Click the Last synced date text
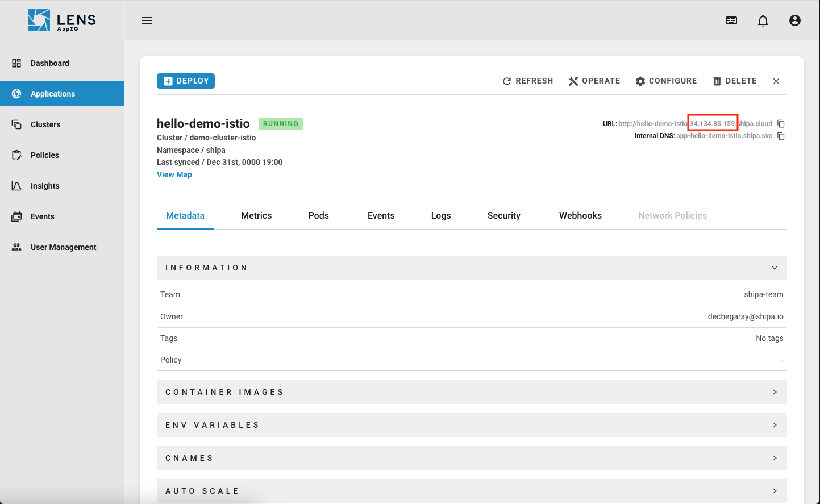820x504 pixels. [220, 162]
